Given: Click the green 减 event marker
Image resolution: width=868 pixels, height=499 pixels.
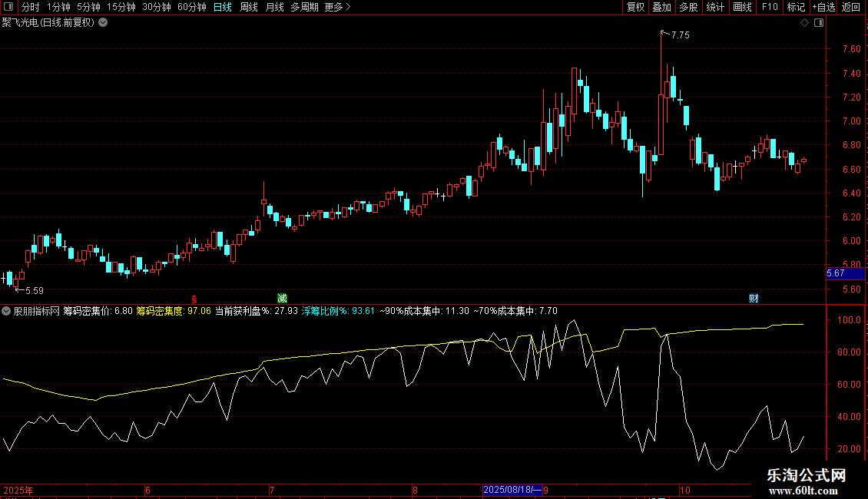Looking at the screenshot, I should point(282,298).
